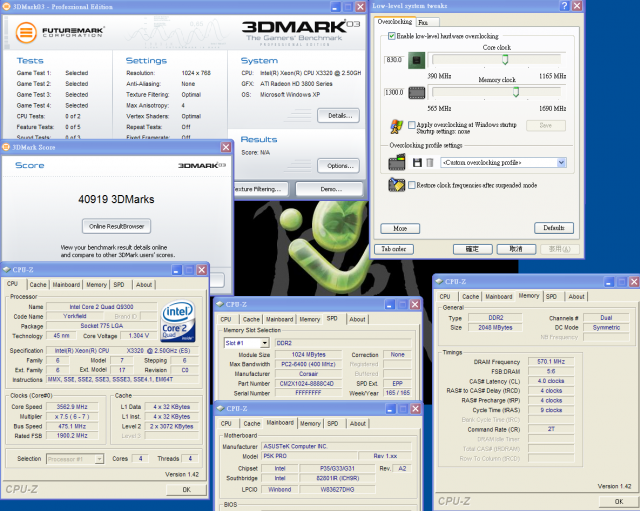The image size is (640, 511).
Task: Toggle Apply overclocking at Windows startup
Action: 412,124
